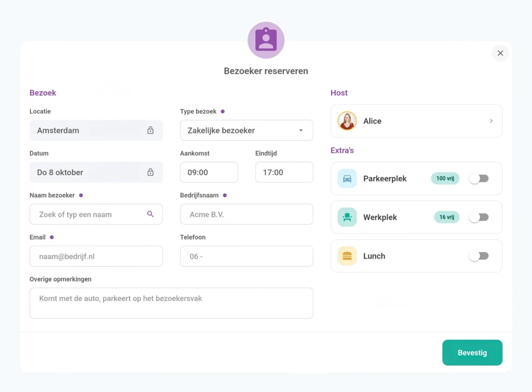Click the locked Datum field Do 8 oktober
The width and height of the screenshot is (532, 392).
tap(96, 172)
